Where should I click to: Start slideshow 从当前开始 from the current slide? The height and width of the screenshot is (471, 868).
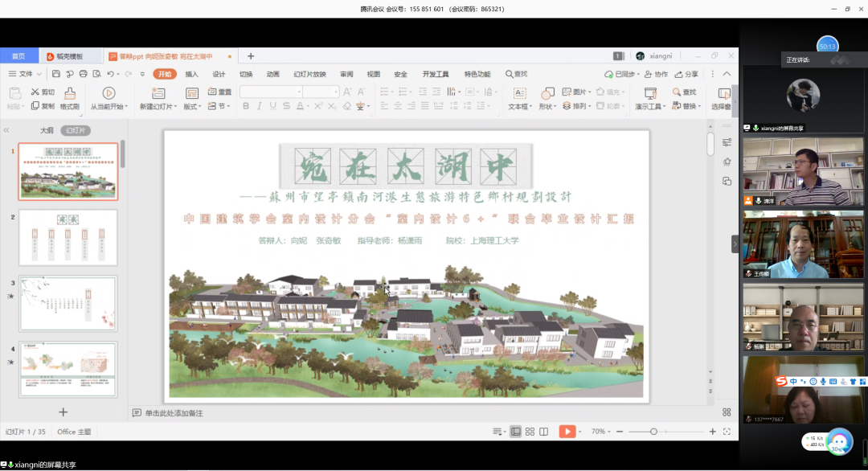109,99
